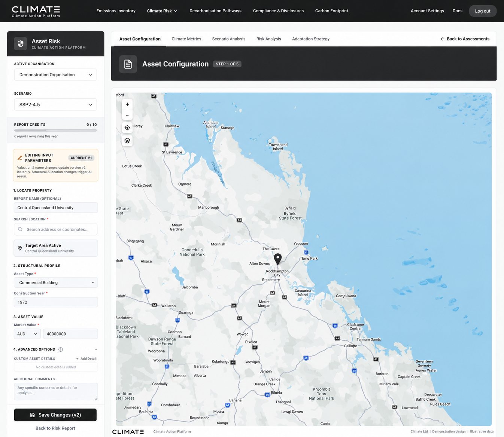Viewport: 504px width, 437px height.
Task: Open the Carbon Footprint page
Action: coord(332,11)
